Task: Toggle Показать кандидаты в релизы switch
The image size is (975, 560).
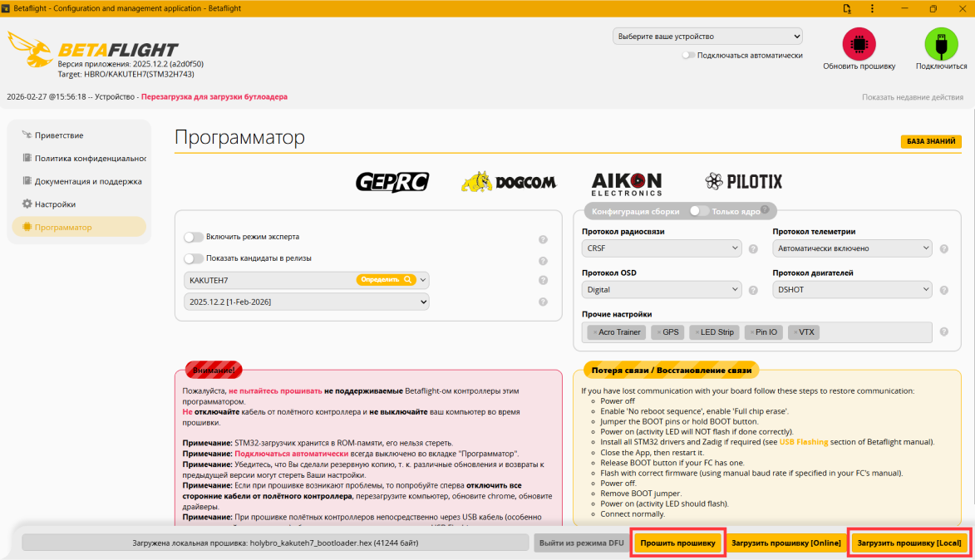Action: pyautogui.click(x=194, y=258)
